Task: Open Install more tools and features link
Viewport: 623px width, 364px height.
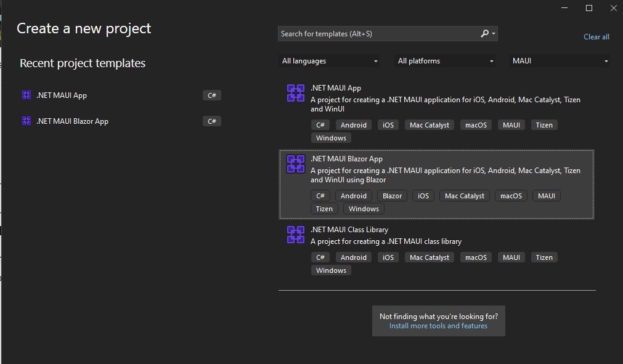Action: 438,326
